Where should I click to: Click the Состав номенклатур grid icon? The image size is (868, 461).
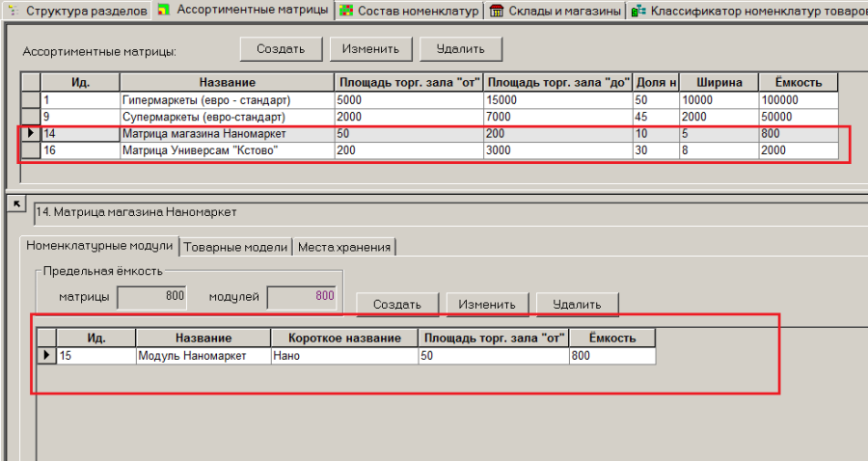tap(346, 11)
